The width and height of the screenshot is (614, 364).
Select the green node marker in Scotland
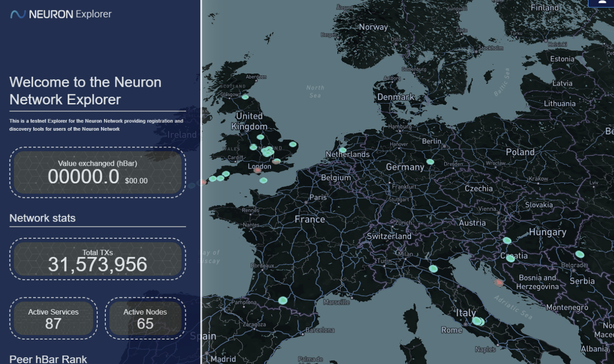245,97
